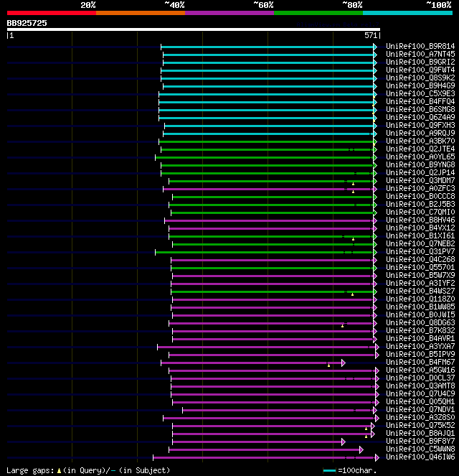459x476 pixels.
Task: Open UniRef100_B9H4G9 entry
Action: point(420,86)
